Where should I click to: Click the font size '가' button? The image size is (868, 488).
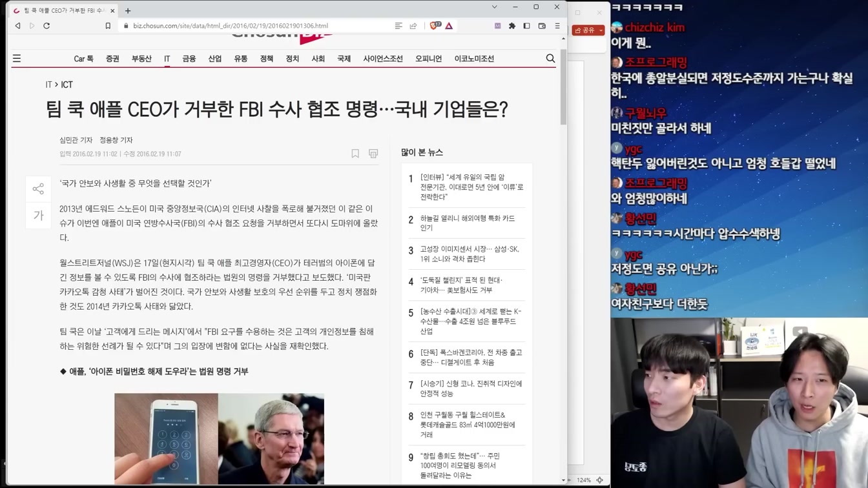[38, 216]
